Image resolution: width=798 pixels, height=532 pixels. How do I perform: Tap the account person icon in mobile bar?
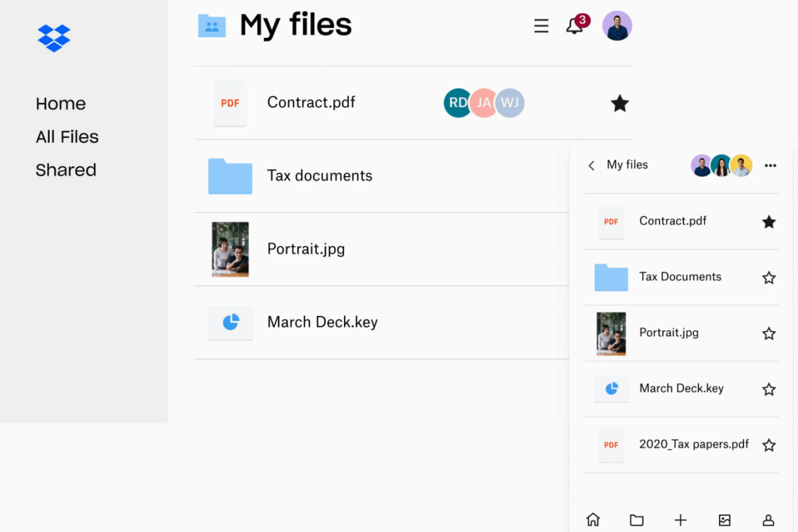(x=768, y=520)
